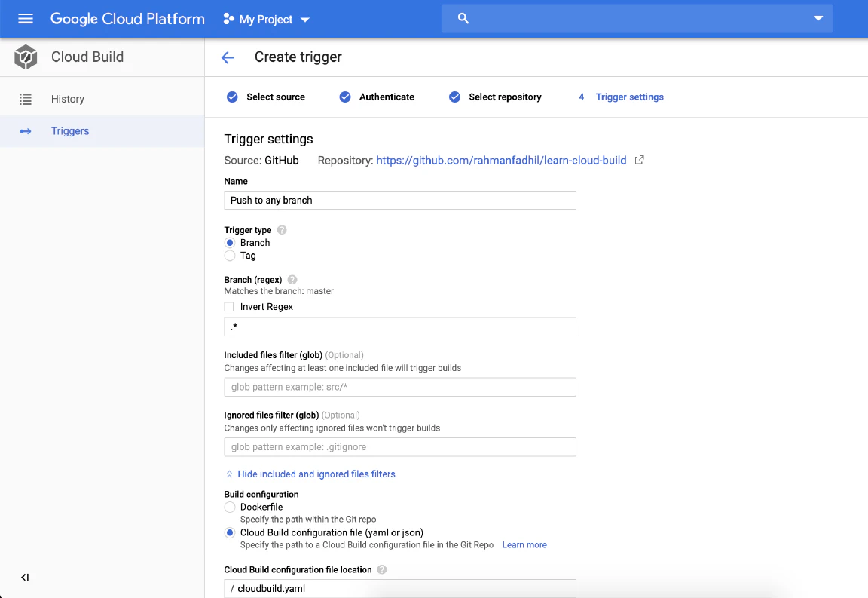Click the search magnifier icon
The width and height of the screenshot is (868, 598).
pyautogui.click(x=463, y=19)
